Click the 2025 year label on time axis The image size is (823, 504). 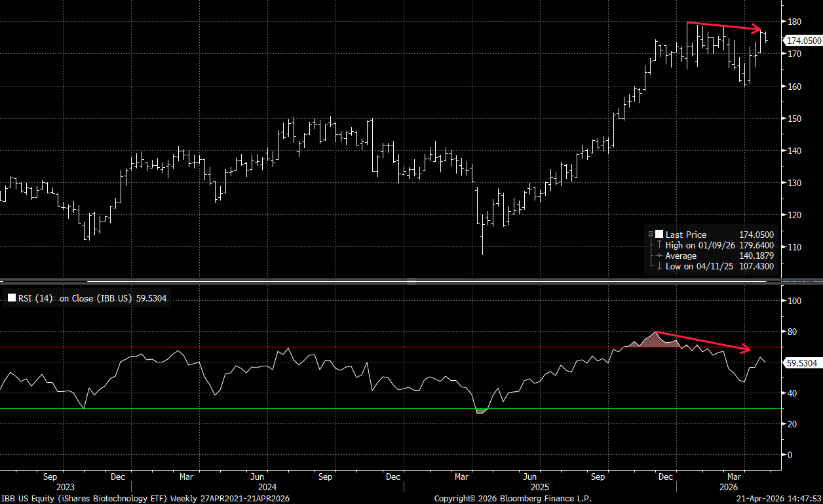click(540, 488)
